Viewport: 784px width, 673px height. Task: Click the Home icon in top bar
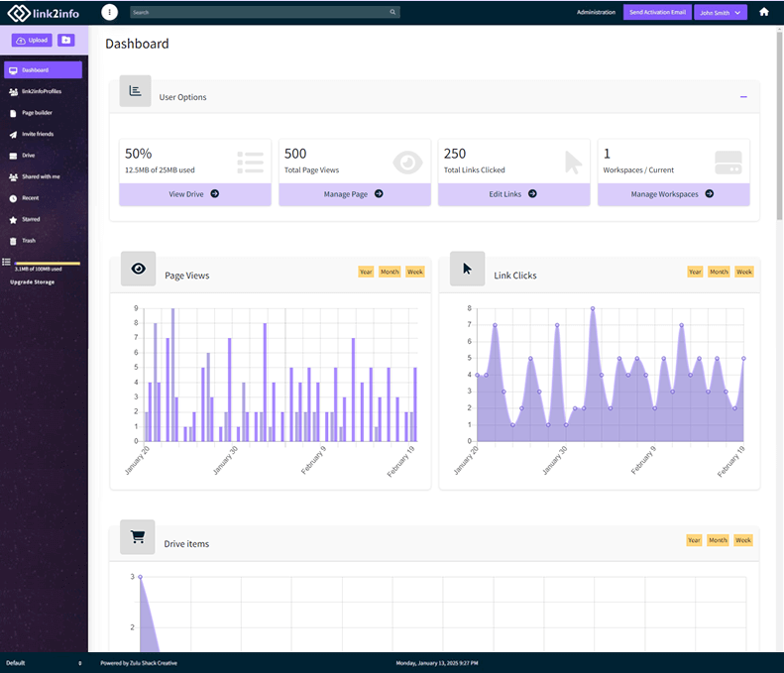point(764,12)
